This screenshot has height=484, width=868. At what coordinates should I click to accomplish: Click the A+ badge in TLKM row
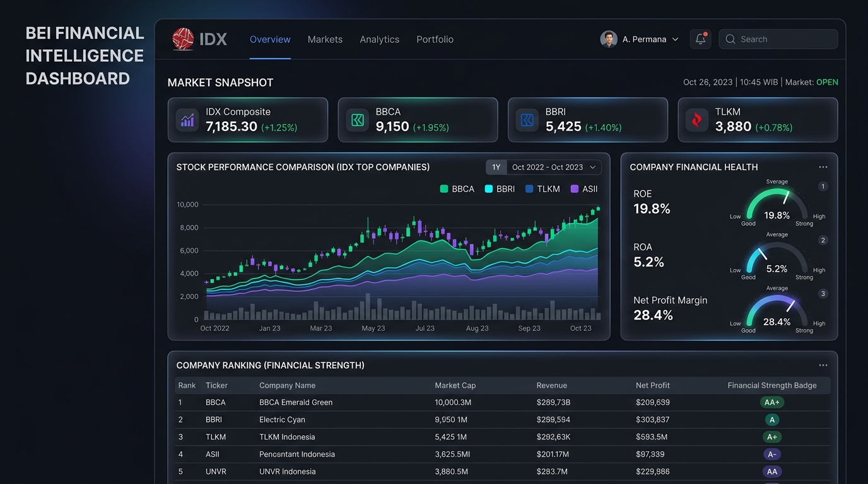click(772, 437)
